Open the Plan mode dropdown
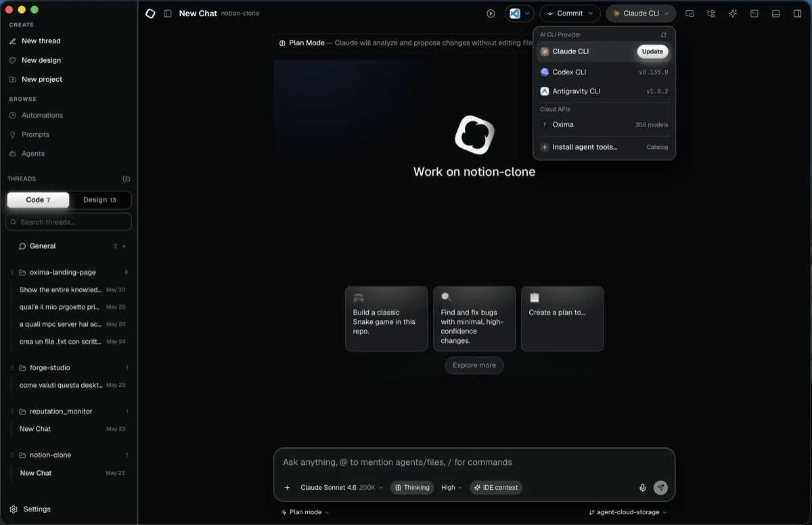Screen dimensions: 812x525 click(305, 512)
